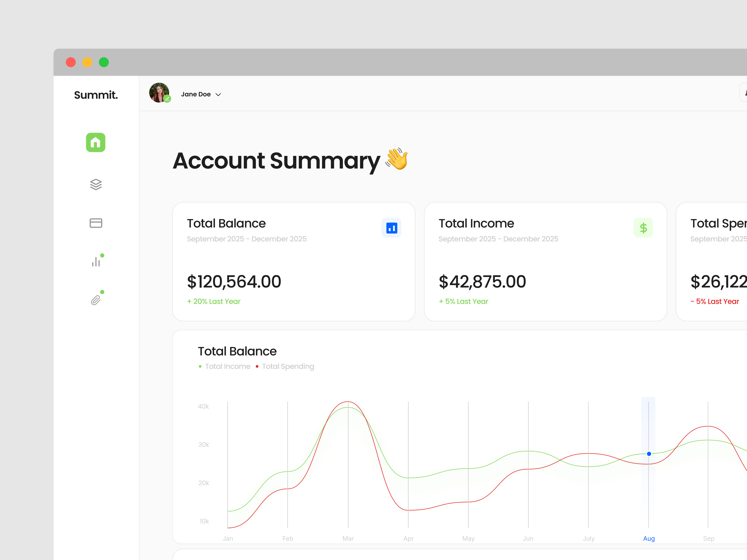
Task: Select the Apr label on chart axis
Action: (x=408, y=538)
